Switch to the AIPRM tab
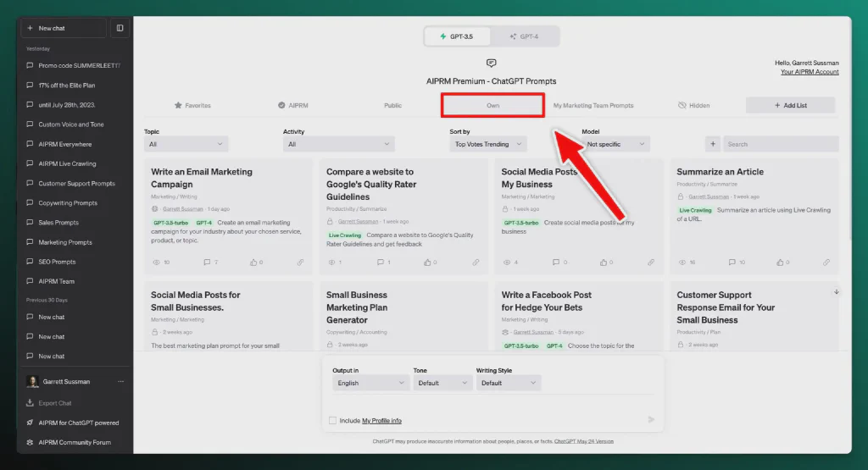868x470 pixels. coord(292,105)
